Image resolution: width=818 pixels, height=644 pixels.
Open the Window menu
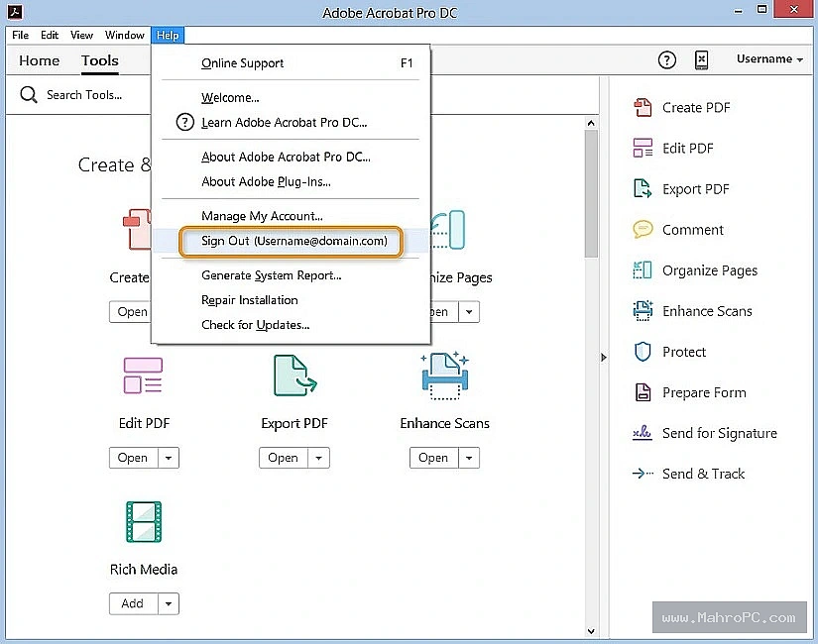tap(124, 35)
